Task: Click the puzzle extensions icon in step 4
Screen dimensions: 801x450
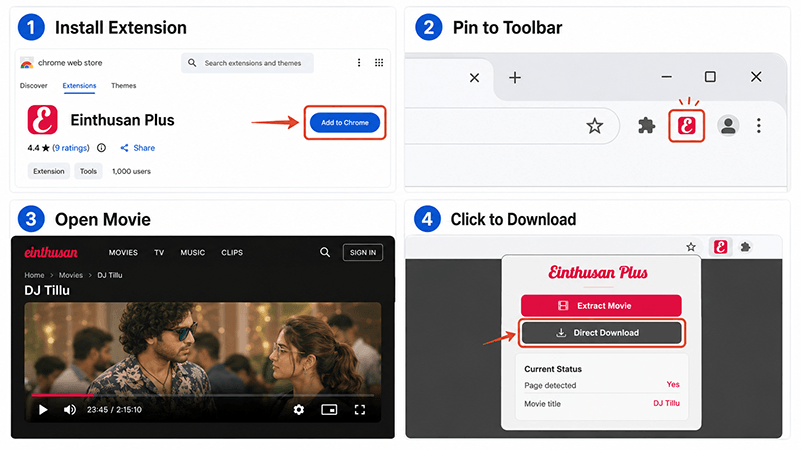Action: [745, 247]
